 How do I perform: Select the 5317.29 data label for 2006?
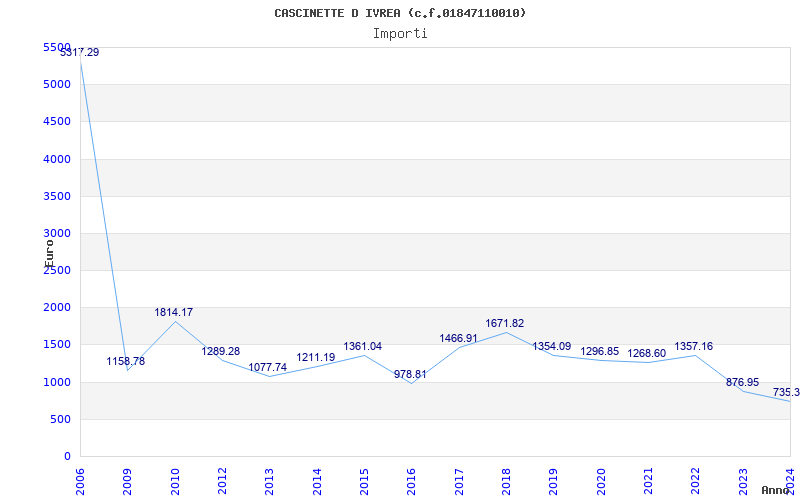(80, 52)
